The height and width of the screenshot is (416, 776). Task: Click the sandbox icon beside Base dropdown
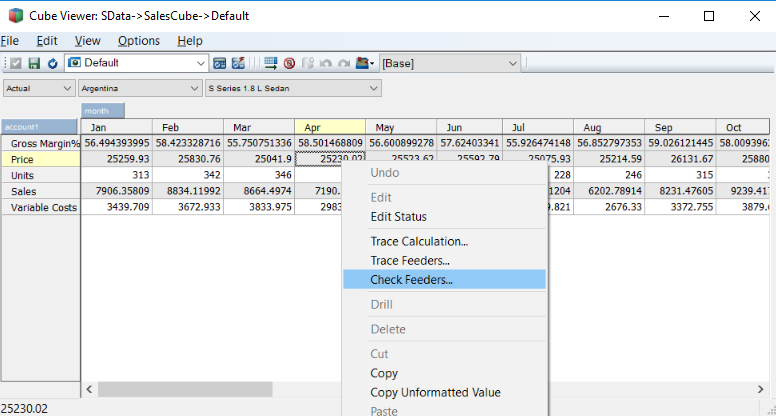pyautogui.click(x=364, y=63)
